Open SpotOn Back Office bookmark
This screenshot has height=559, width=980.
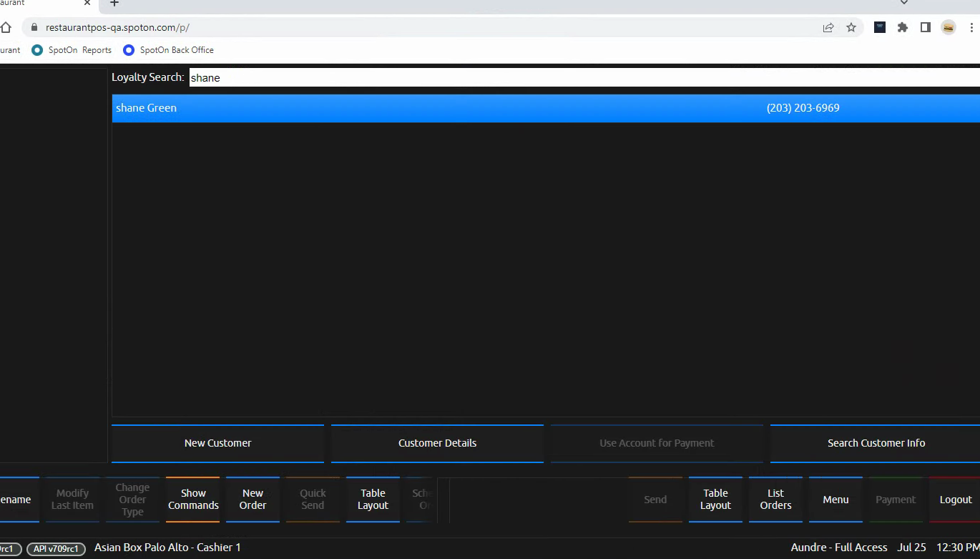(x=169, y=50)
